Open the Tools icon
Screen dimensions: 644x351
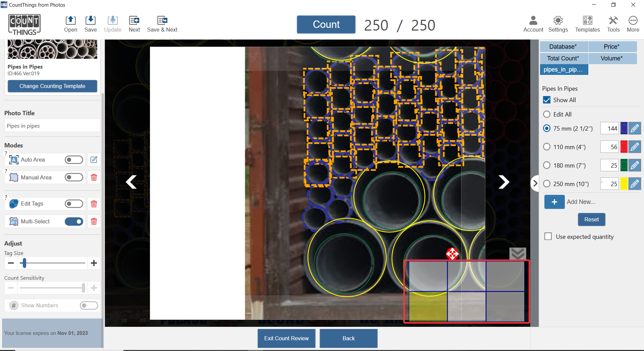[613, 21]
